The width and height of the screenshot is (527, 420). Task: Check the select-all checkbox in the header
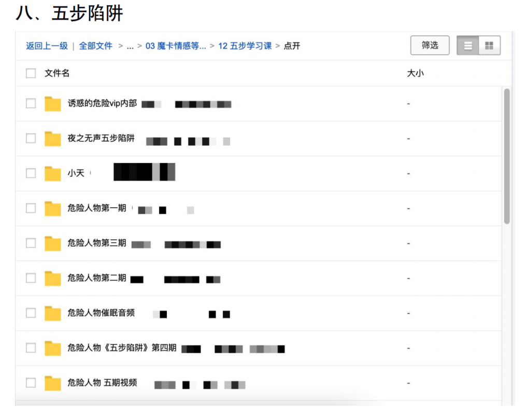point(31,73)
